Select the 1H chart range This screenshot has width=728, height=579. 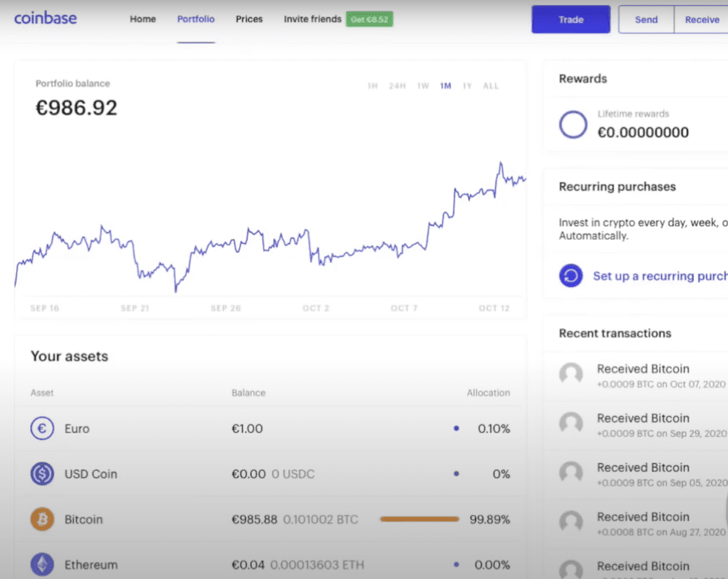(x=373, y=86)
